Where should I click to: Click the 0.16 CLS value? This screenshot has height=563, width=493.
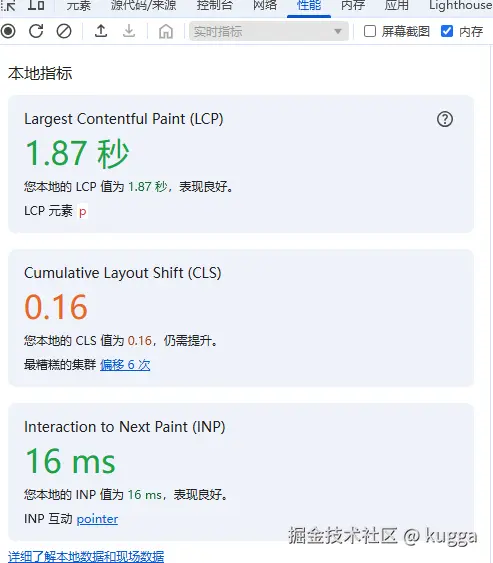click(56, 307)
